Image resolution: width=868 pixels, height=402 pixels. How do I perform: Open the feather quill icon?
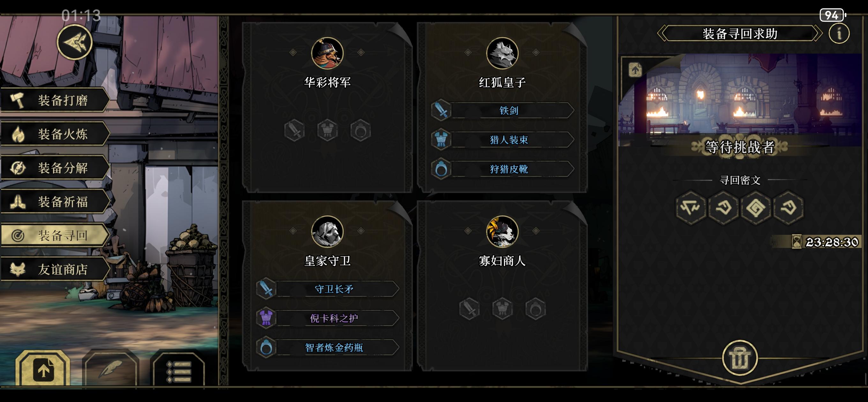tap(110, 368)
